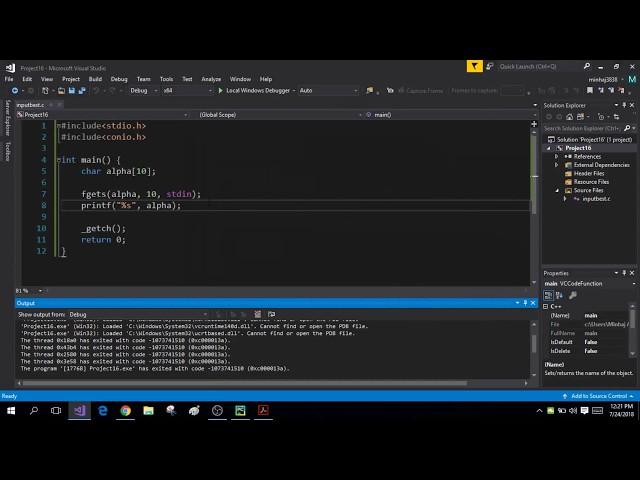This screenshot has width=640, height=480.
Task: Open the Tools menu
Action: click(166, 79)
